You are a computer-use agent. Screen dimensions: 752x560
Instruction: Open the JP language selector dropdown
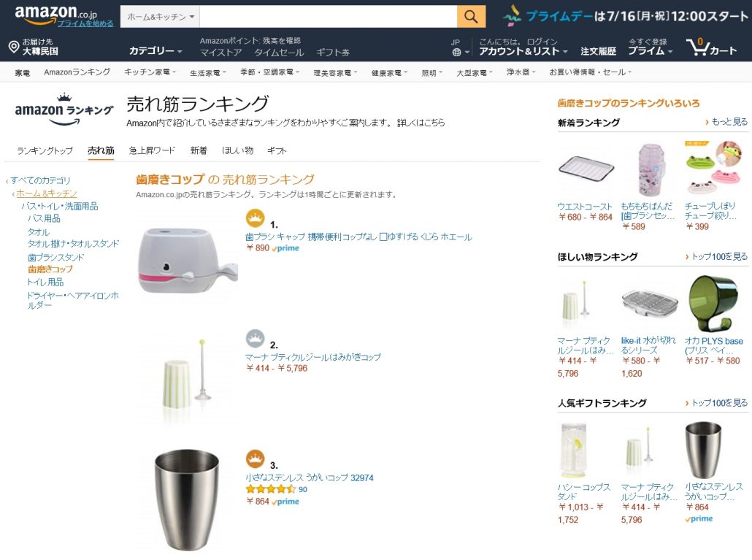click(x=456, y=48)
